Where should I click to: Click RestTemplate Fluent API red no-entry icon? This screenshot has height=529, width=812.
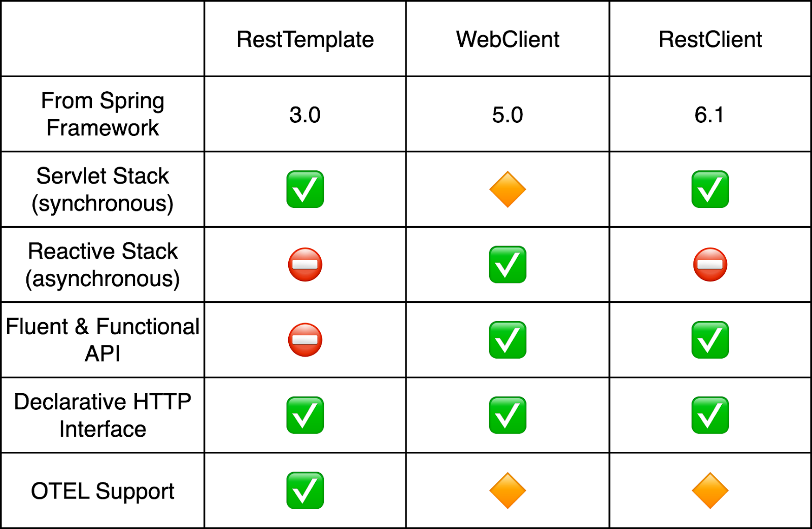tap(305, 340)
